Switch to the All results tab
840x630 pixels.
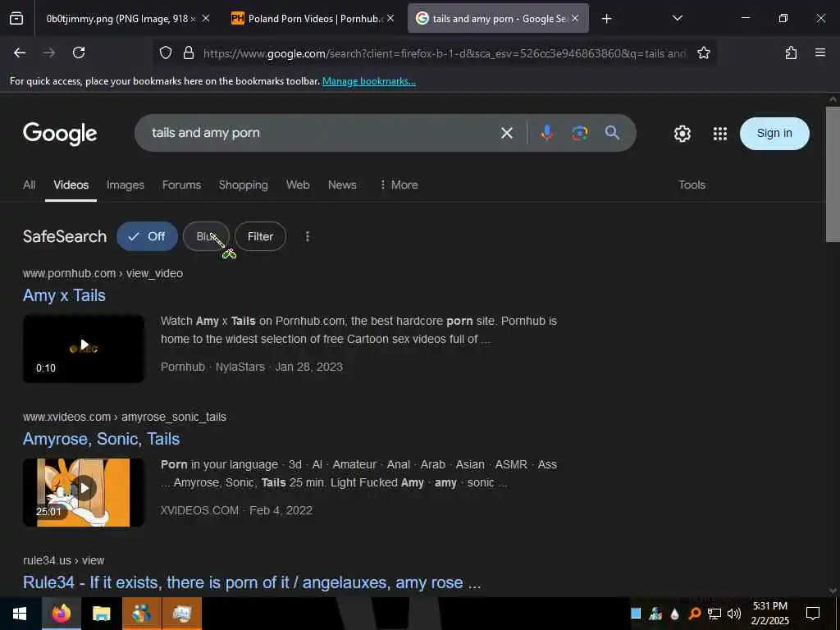coord(29,185)
